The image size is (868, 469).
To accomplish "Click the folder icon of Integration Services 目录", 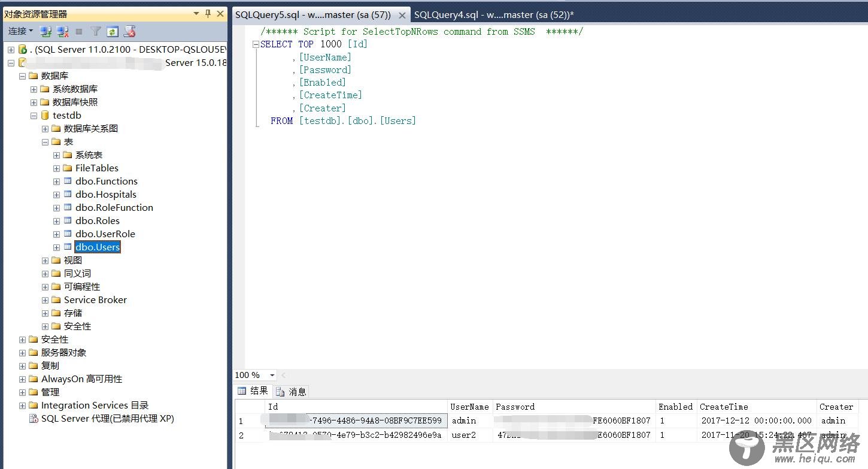I will (33, 405).
